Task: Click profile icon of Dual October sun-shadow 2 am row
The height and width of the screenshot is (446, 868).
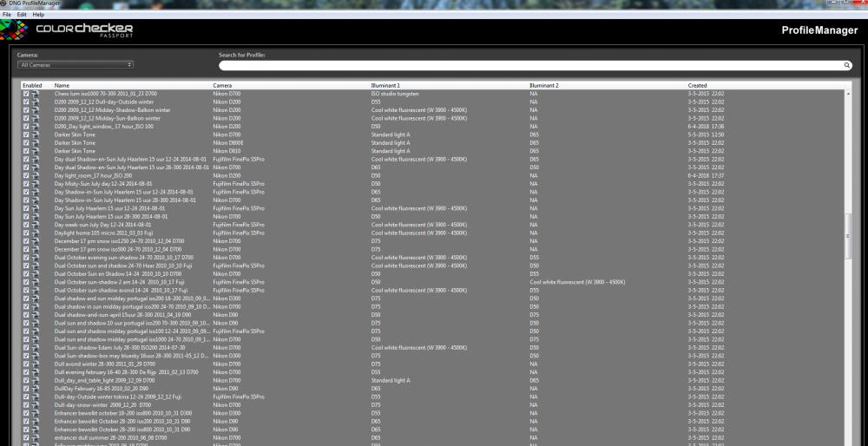Action: [x=36, y=282]
